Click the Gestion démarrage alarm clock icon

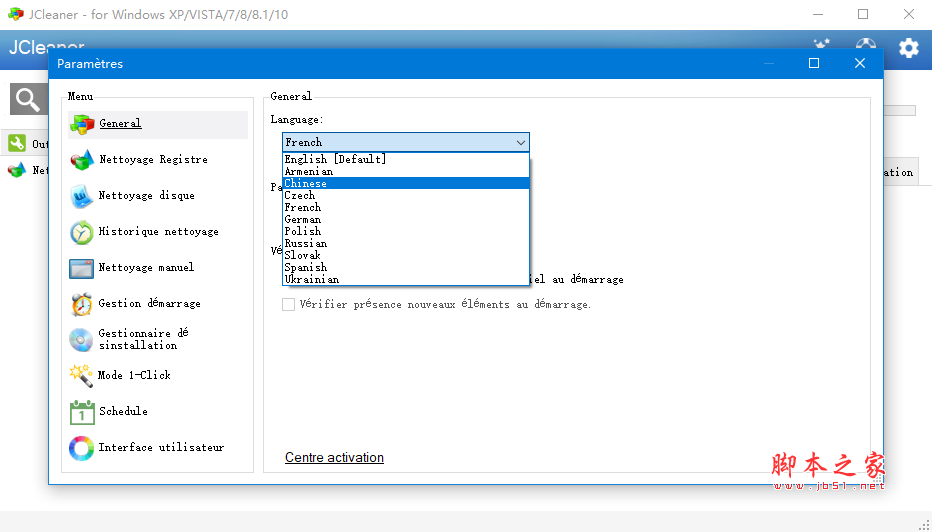82,304
